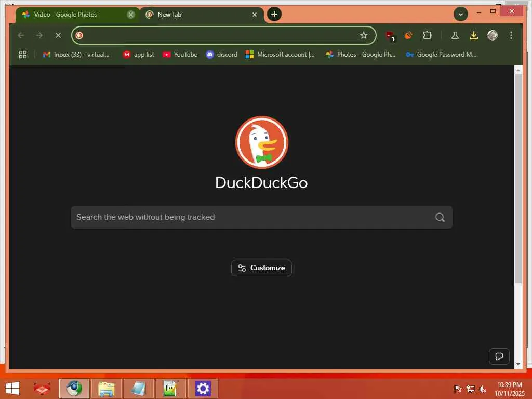
Task: Open the YouTube bookmark
Action: click(180, 55)
